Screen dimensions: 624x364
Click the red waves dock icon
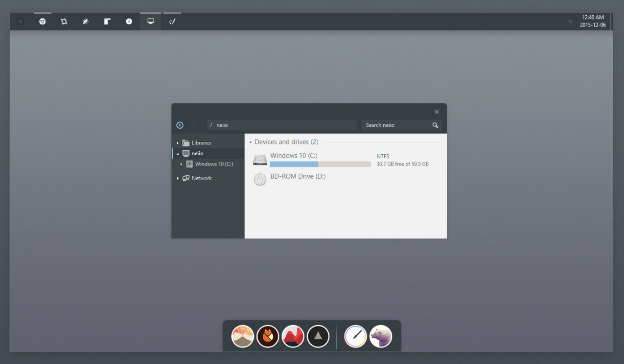point(293,337)
